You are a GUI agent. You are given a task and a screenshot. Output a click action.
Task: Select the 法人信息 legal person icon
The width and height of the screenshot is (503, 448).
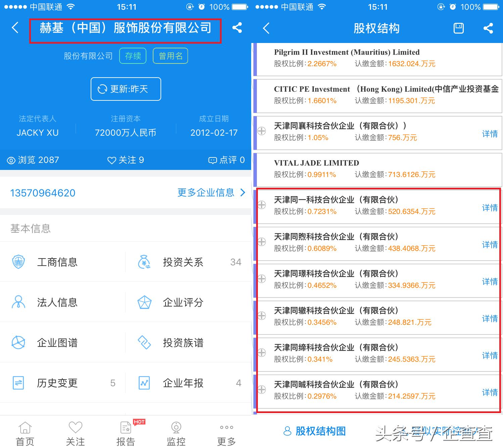click(x=18, y=302)
